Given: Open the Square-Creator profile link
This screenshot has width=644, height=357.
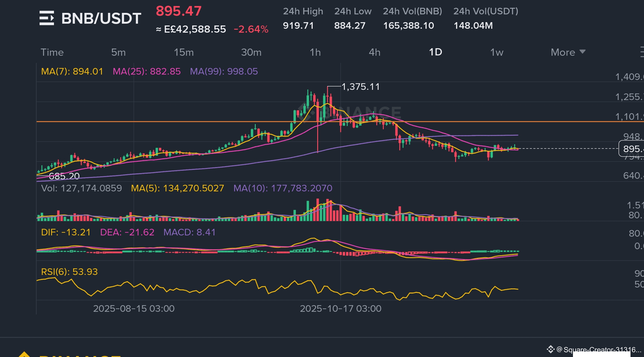Looking at the screenshot, I should [600, 349].
